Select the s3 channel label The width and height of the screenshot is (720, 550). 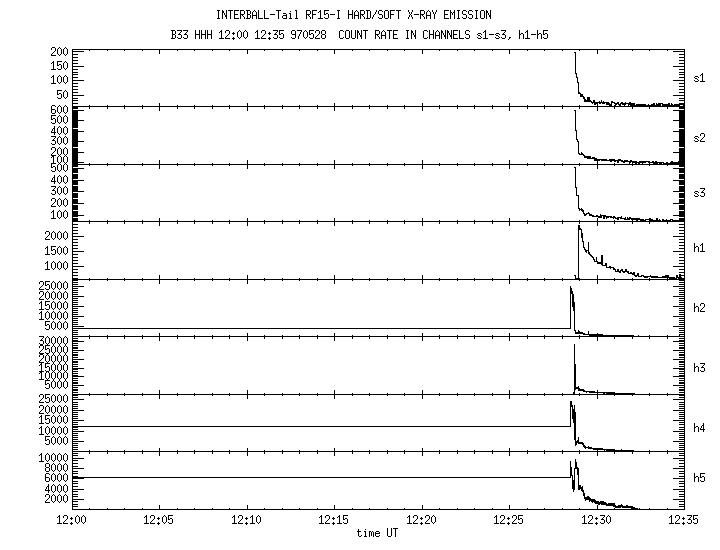[700, 192]
